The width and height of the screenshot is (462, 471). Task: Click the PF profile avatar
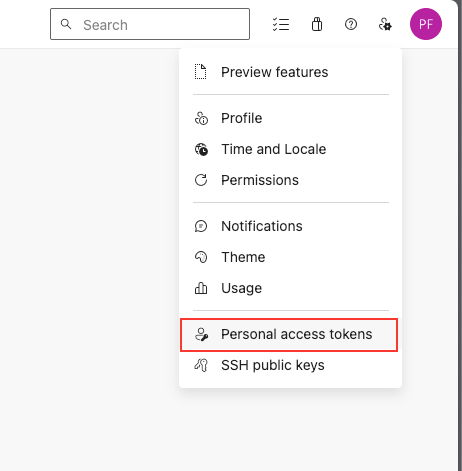pyautogui.click(x=426, y=24)
